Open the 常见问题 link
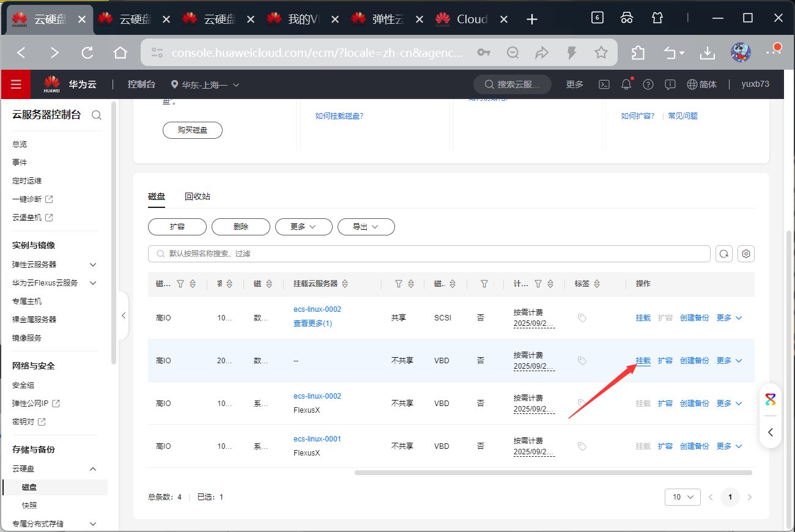 tap(682, 116)
